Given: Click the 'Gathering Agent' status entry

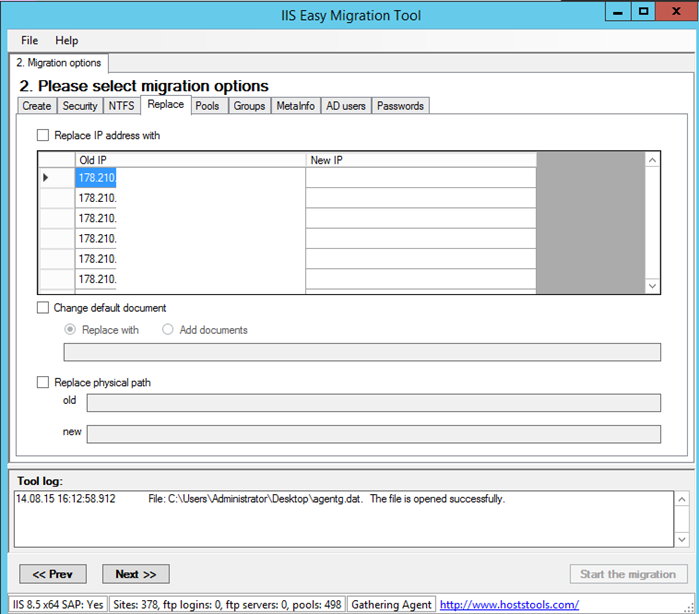Looking at the screenshot, I should [x=391, y=605].
